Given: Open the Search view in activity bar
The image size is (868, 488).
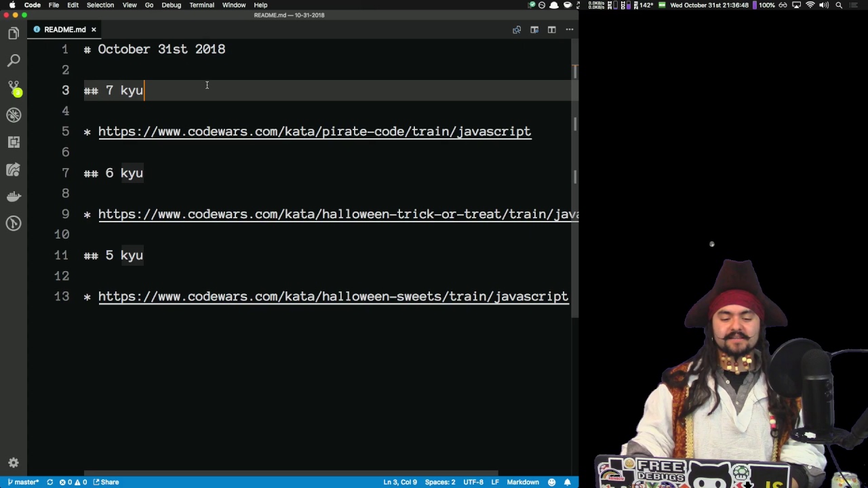Looking at the screenshot, I should pos(14,61).
